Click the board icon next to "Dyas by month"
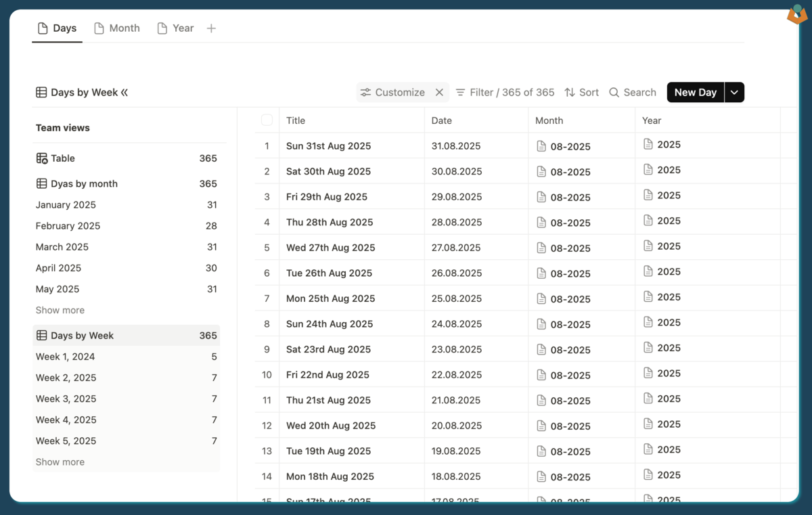Screen dimensions: 812x515 (42, 183)
